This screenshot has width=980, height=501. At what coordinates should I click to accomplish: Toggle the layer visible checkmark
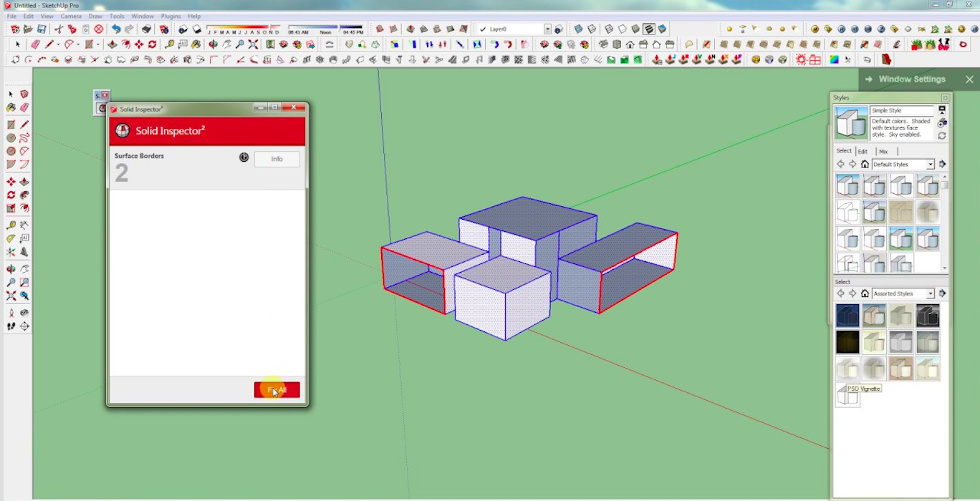pyautogui.click(x=483, y=29)
